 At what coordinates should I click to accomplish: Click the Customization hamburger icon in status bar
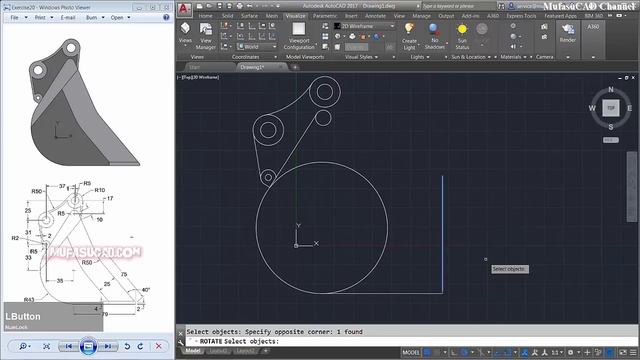tap(633, 352)
